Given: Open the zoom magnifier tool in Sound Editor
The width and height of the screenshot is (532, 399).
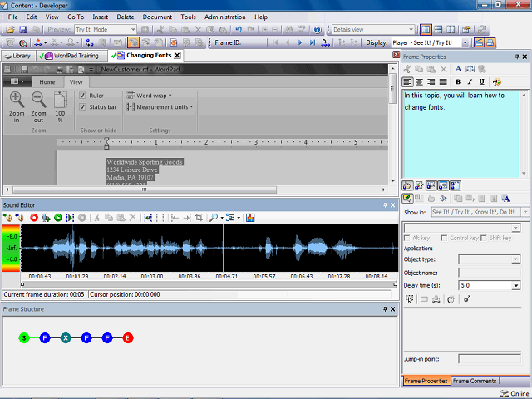Looking at the screenshot, I should 214,218.
